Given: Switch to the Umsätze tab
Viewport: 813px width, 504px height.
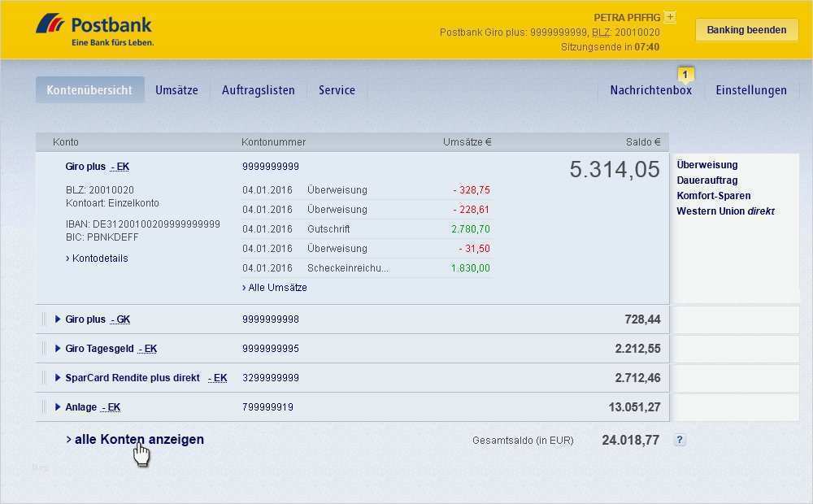Looking at the screenshot, I should [x=177, y=89].
